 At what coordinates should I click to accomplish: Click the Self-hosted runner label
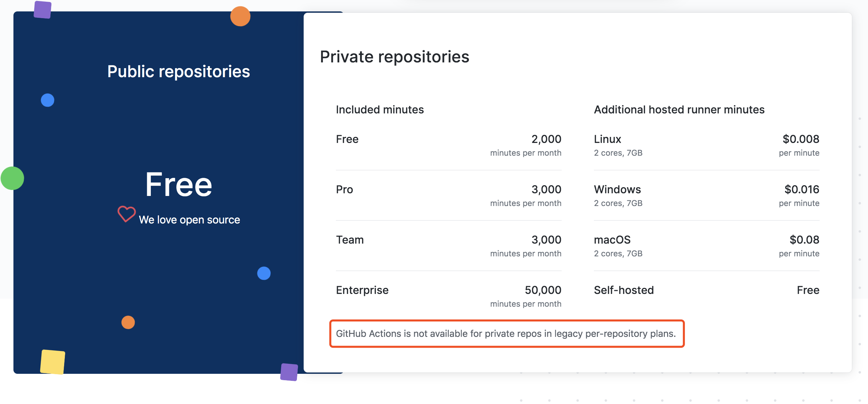coord(623,290)
